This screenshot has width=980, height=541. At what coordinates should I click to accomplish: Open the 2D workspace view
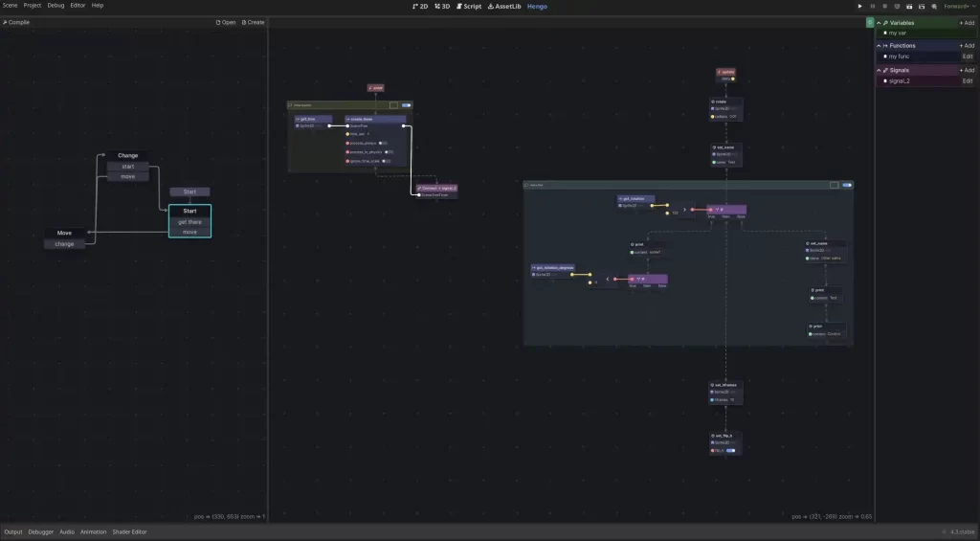coord(420,6)
